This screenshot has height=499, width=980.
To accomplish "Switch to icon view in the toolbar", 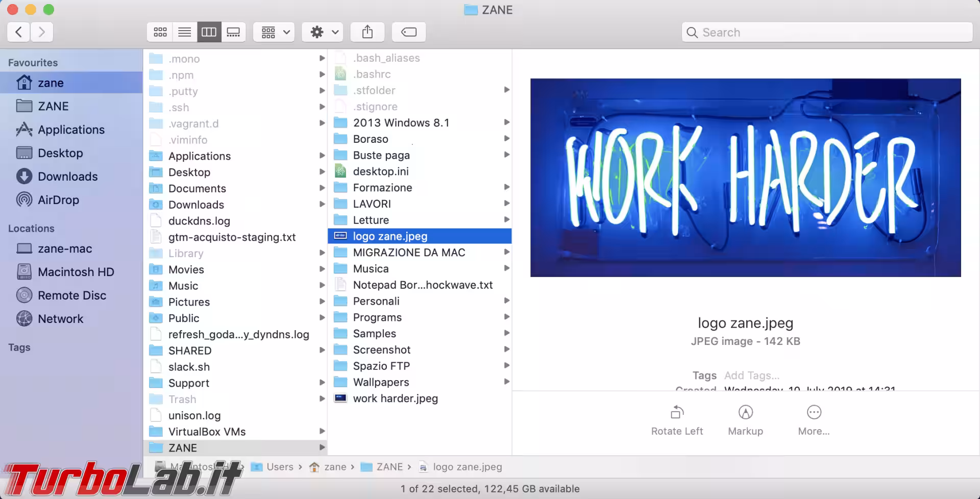I will [x=160, y=32].
